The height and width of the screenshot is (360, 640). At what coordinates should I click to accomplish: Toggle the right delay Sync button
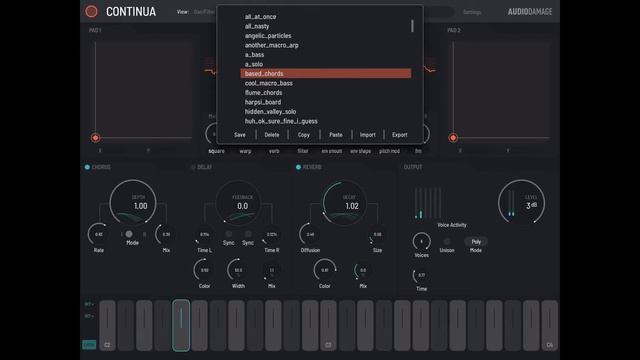pyautogui.click(x=248, y=234)
